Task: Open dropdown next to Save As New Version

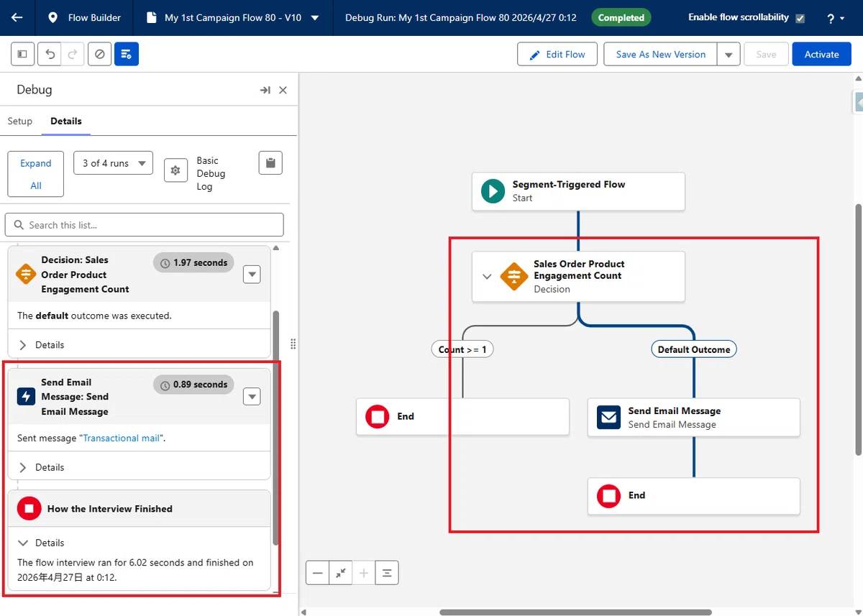Action: [x=729, y=54]
